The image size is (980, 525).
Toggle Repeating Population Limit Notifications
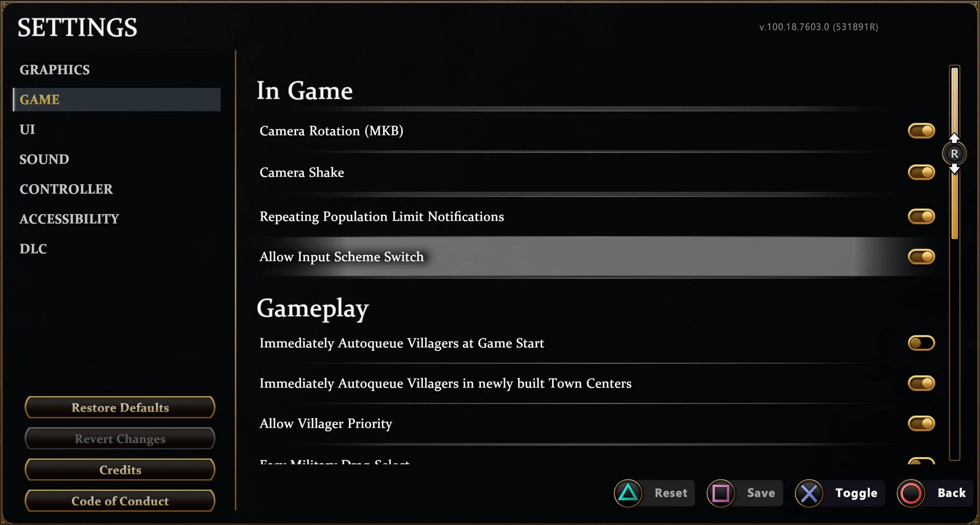click(x=921, y=216)
